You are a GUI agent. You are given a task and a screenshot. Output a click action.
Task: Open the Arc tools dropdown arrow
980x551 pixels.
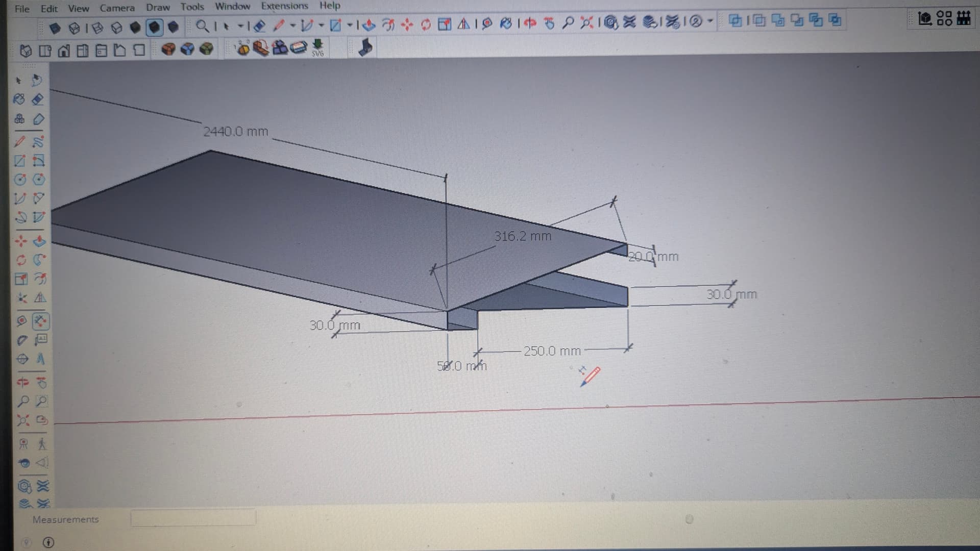point(322,25)
